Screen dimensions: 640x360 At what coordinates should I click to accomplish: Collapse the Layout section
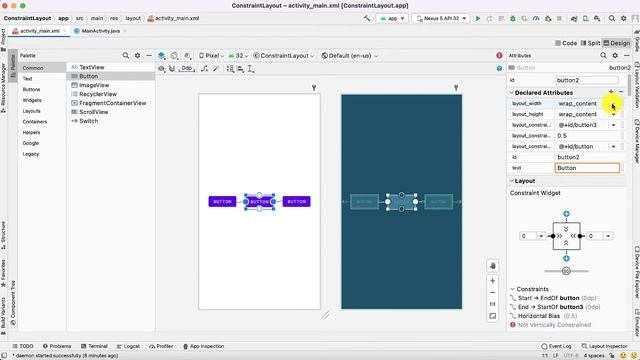[512, 181]
